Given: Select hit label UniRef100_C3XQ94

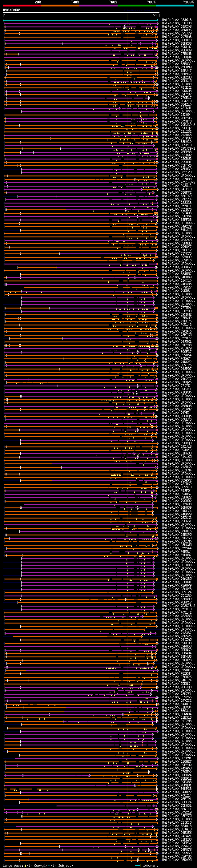Looking at the screenshot, I should pyautogui.click(x=177, y=115).
